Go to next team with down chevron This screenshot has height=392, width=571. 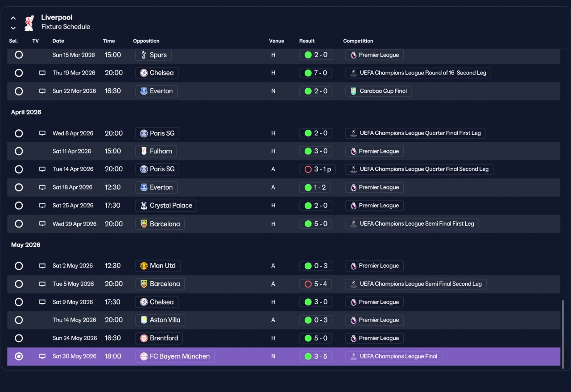click(x=13, y=28)
